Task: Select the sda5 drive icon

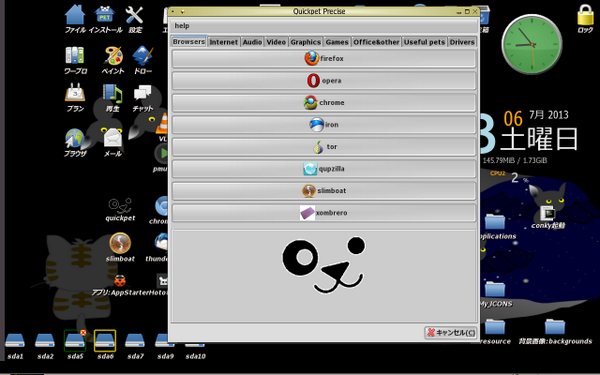Action: tap(75, 346)
